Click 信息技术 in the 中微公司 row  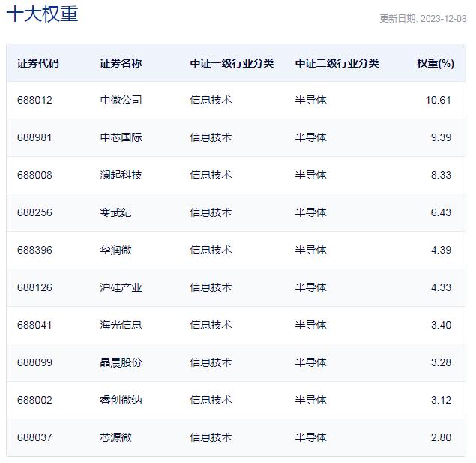pos(211,100)
